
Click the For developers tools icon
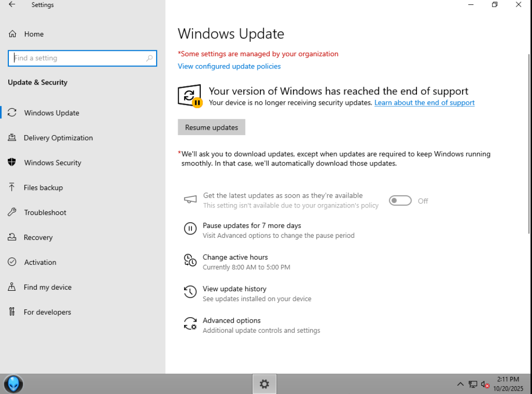click(12, 312)
